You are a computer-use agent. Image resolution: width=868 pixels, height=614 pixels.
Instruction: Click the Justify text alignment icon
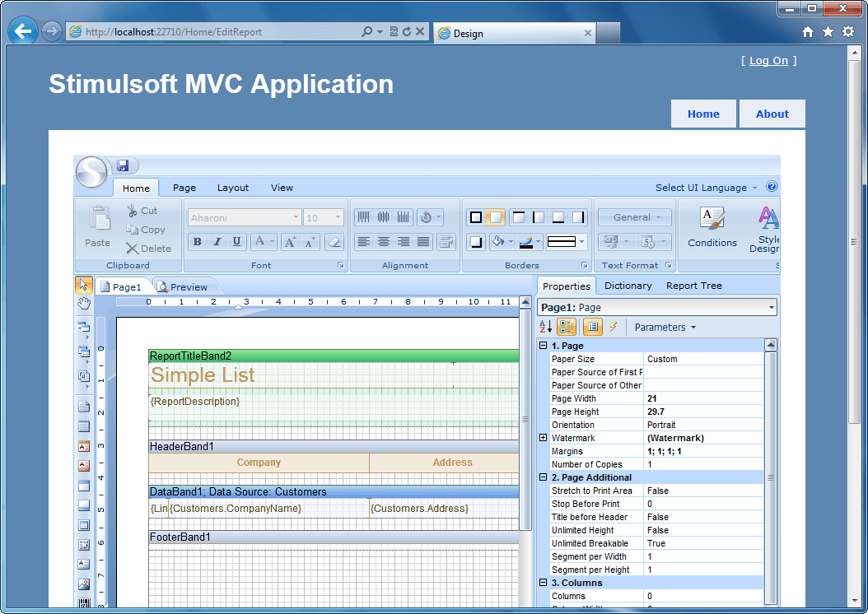(423, 242)
